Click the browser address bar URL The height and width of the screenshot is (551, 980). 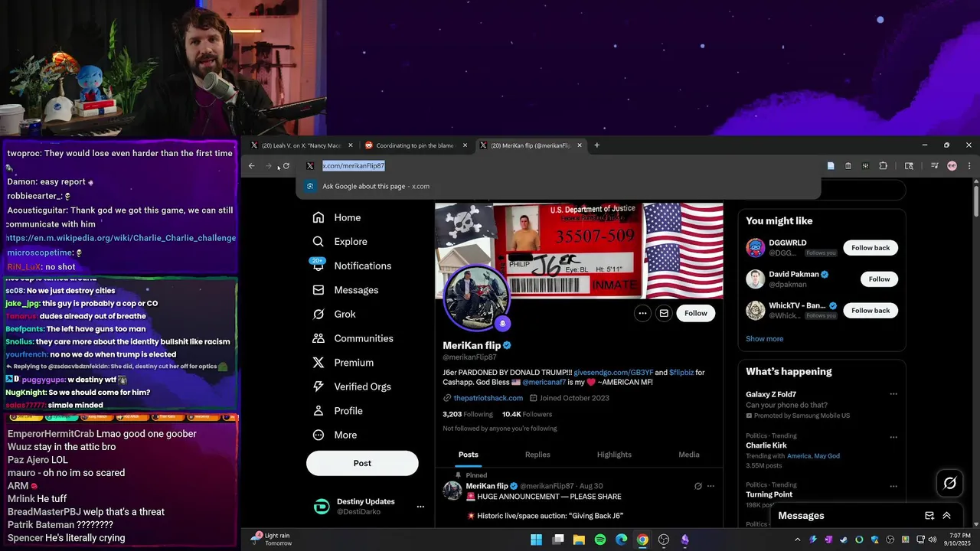click(353, 165)
